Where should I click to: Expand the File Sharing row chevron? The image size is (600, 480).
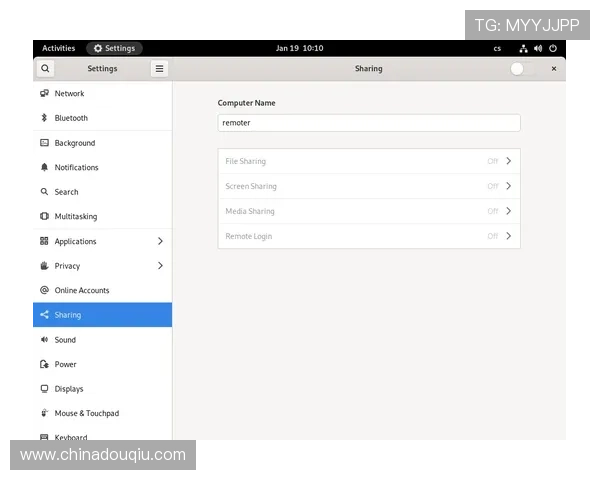click(x=508, y=161)
